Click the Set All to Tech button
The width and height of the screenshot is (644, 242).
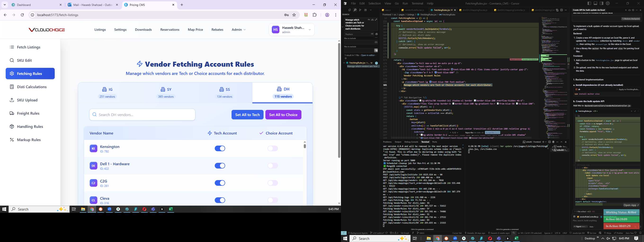pyautogui.click(x=247, y=115)
